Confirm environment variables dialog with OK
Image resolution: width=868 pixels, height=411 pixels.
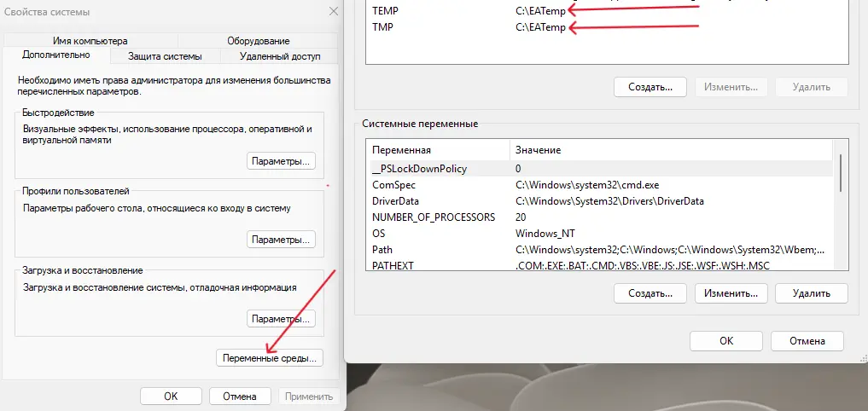pyautogui.click(x=726, y=341)
